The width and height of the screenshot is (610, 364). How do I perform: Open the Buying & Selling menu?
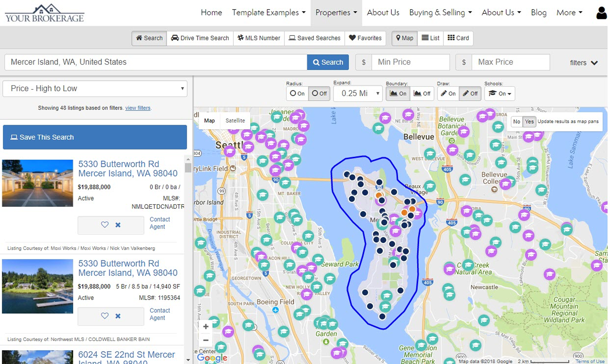coord(440,13)
